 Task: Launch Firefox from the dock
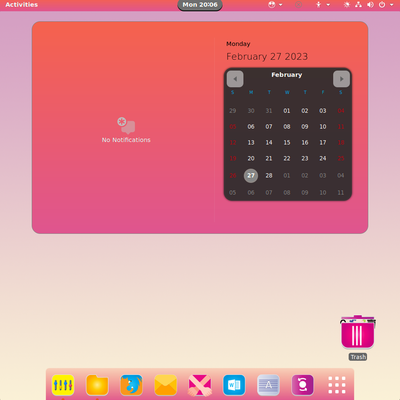tap(131, 385)
